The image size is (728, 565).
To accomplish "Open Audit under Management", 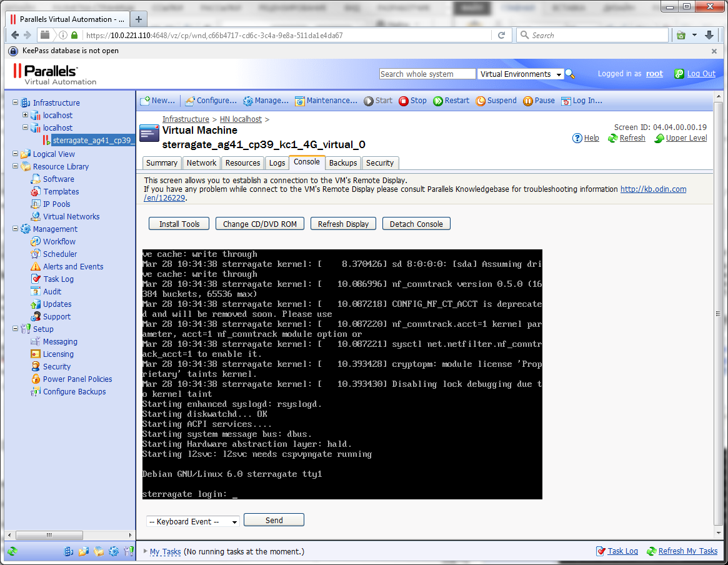I will [52, 292].
